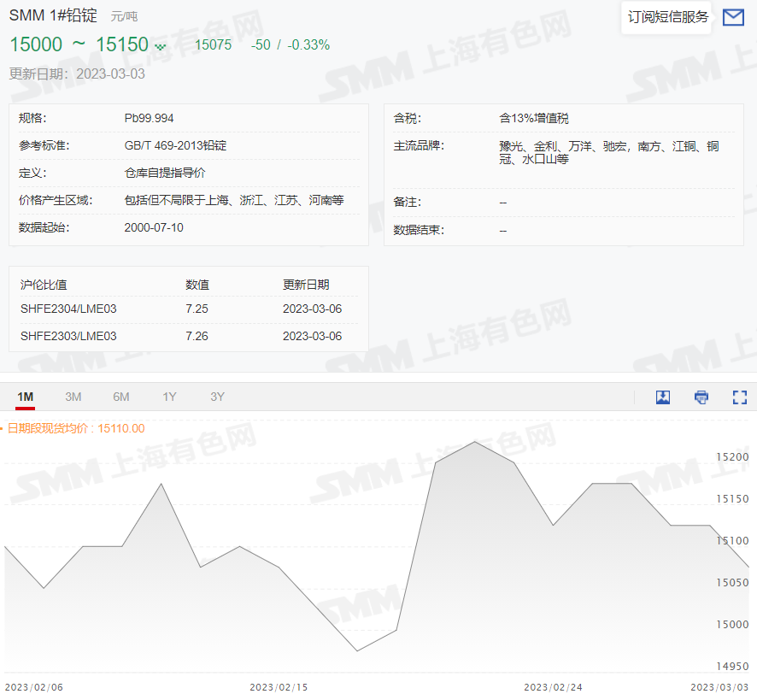757x700 pixels.
Task: Switch to the 3M chart tab
Action: (x=73, y=397)
